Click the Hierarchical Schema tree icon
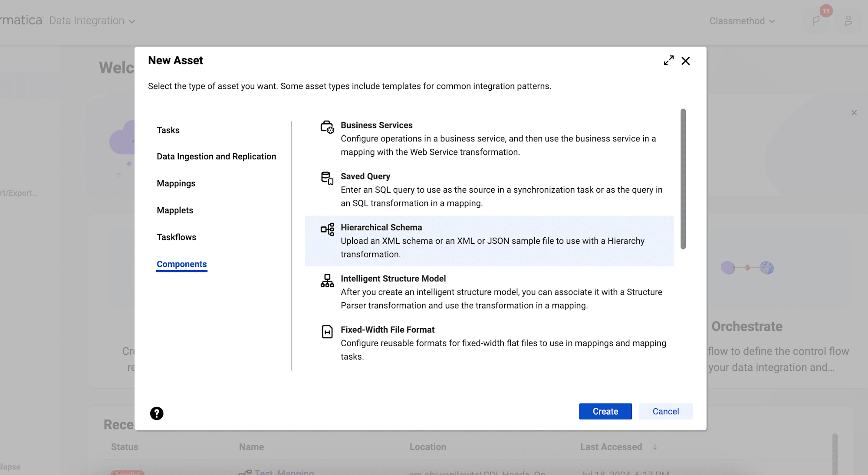Screen dimensions: 868x475 (327, 229)
